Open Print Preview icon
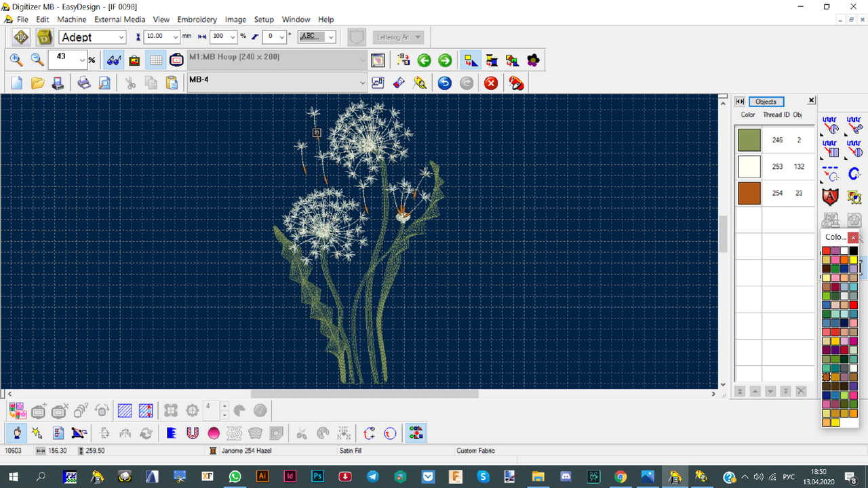This screenshot has width=868, height=488. point(104,83)
